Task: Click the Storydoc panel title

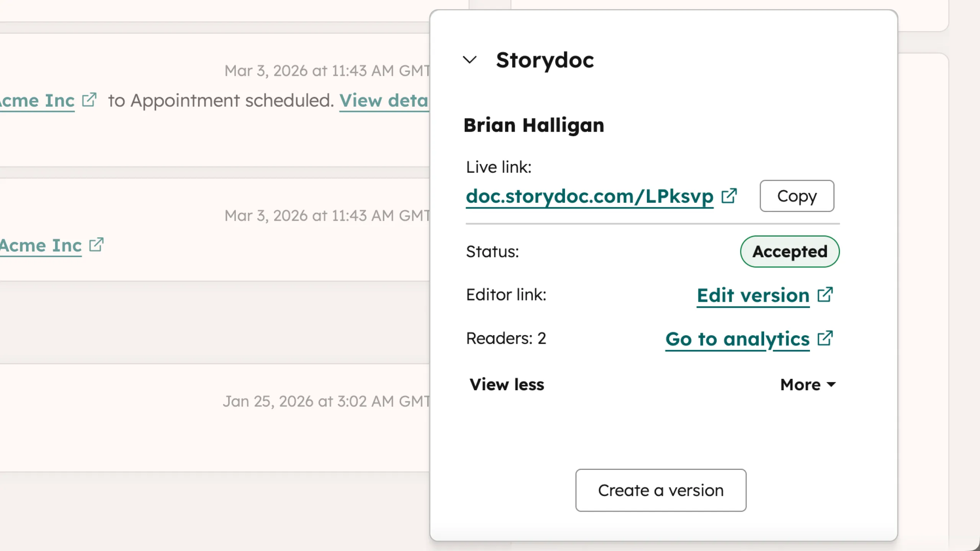Action: [x=545, y=60]
